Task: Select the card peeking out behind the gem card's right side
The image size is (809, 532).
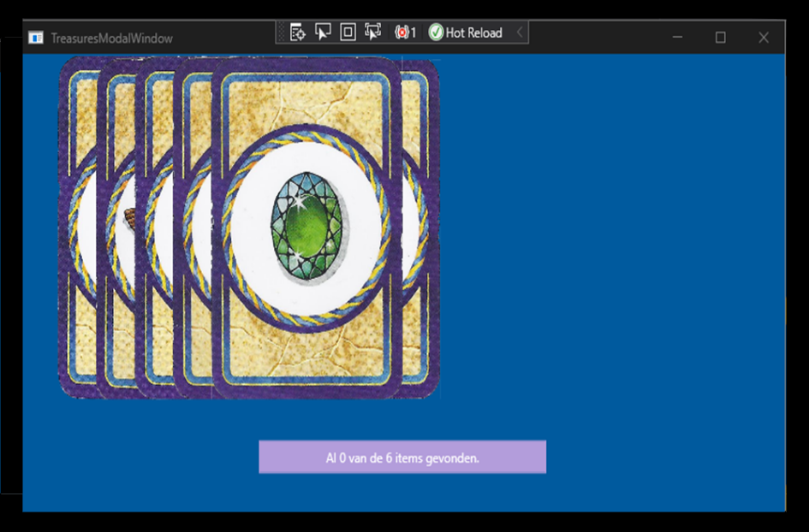Action: click(420, 228)
